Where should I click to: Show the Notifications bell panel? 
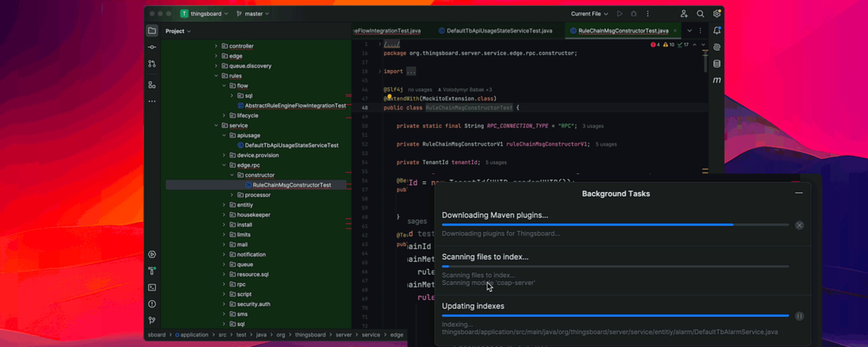coord(717,31)
